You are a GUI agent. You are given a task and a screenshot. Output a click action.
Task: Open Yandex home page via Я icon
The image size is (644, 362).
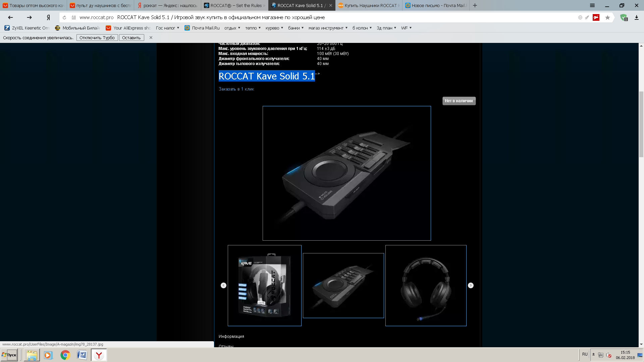point(48,17)
